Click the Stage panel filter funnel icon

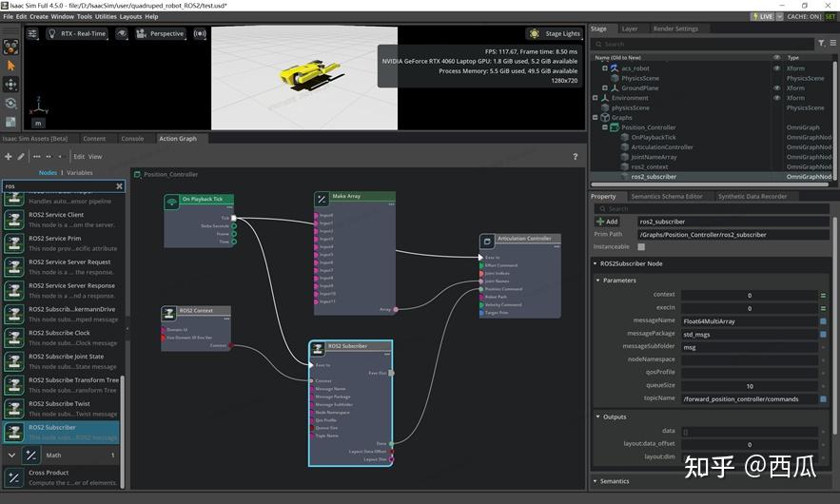(x=823, y=44)
